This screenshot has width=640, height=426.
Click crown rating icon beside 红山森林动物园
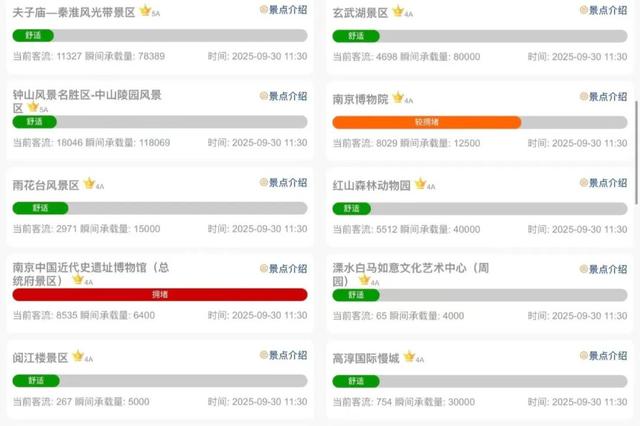click(x=420, y=184)
